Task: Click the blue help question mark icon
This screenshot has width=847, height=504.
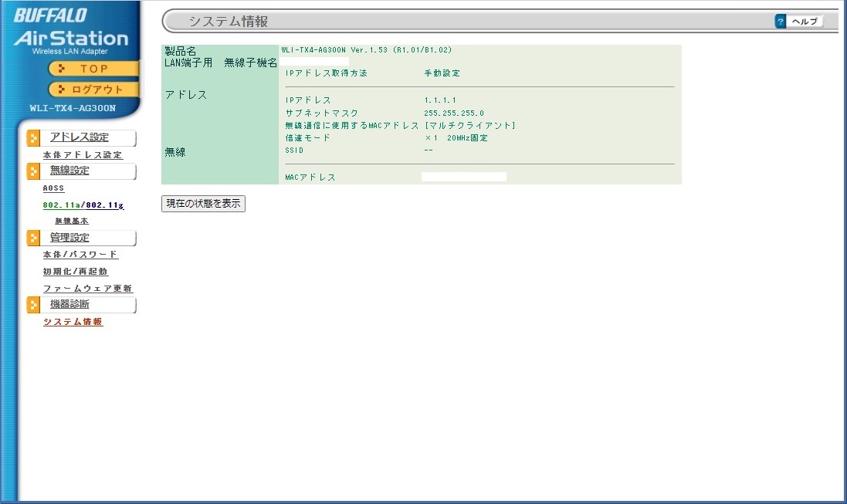Action: pyautogui.click(x=780, y=21)
